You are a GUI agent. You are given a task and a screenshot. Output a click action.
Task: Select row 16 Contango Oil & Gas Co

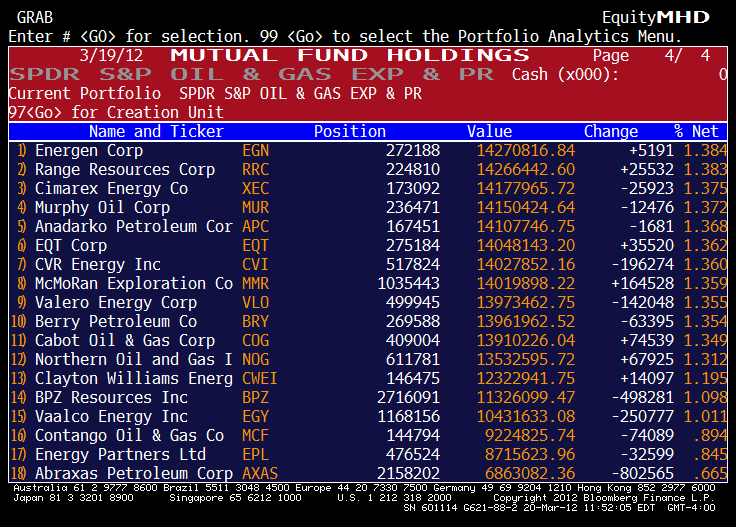click(368, 435)
